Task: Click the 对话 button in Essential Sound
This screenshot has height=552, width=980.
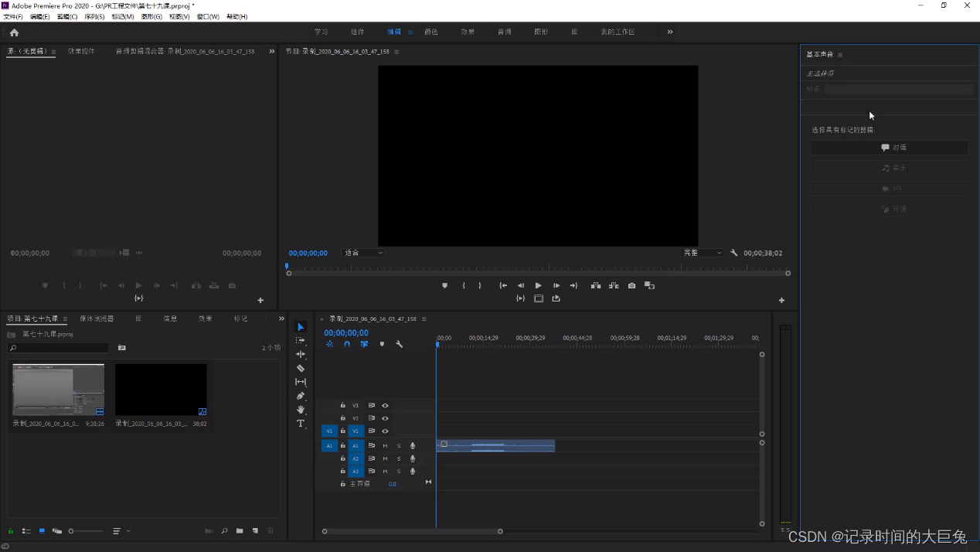Action: pyautogui.click(x=890, y=147)
